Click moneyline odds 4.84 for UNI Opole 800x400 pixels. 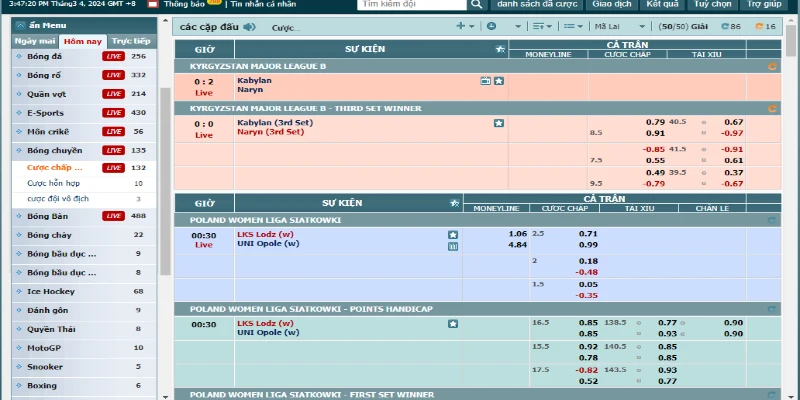click(x=517, y=245)
